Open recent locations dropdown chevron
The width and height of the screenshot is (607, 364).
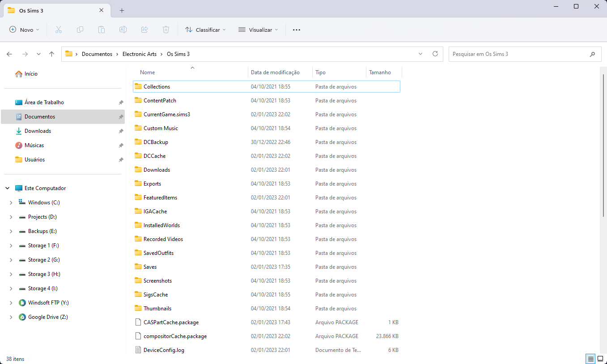point(38,54)
